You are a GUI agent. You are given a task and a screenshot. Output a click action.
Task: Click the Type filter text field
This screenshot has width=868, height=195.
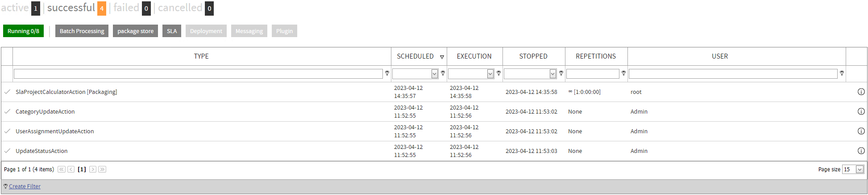pos(198,74)
